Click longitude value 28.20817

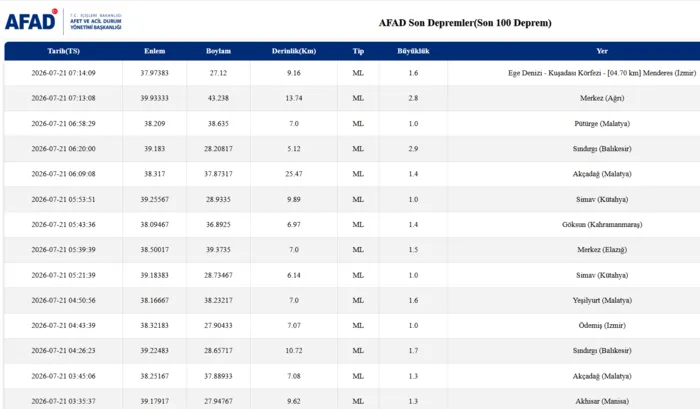pyautogui.click(x=218, y=149)
